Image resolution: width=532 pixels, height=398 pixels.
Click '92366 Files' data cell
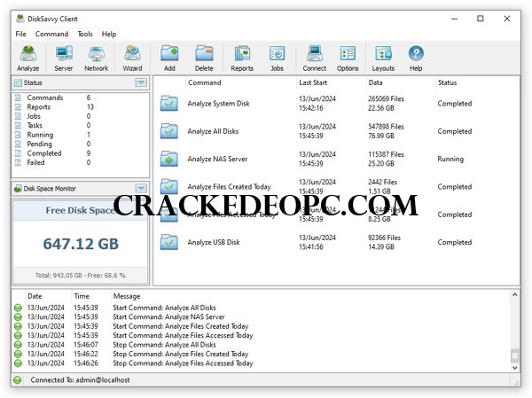(385, 238)
